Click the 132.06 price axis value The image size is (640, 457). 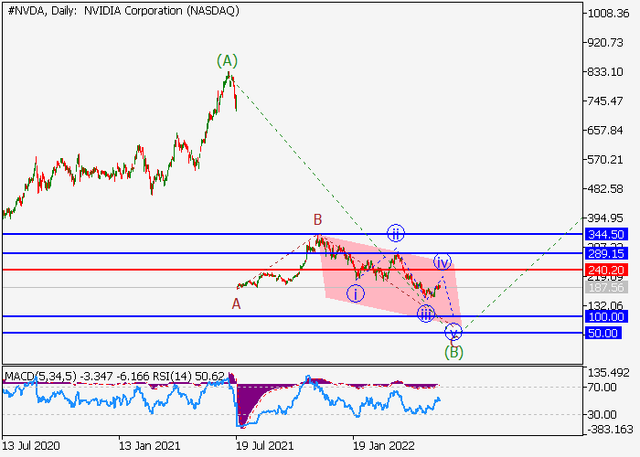(x=606, y=306)
